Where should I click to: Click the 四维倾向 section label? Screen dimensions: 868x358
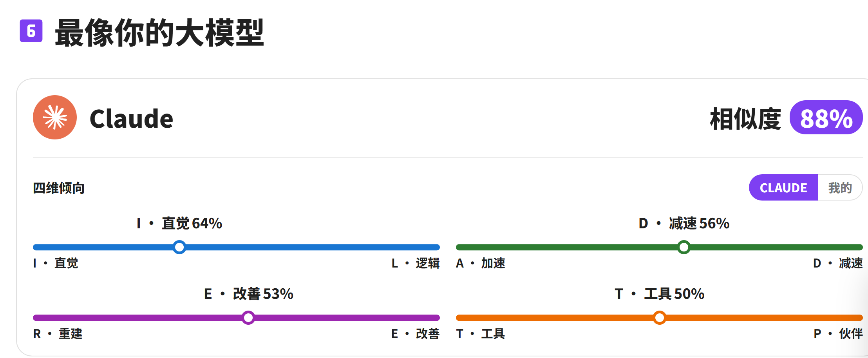tap(59, 188)
